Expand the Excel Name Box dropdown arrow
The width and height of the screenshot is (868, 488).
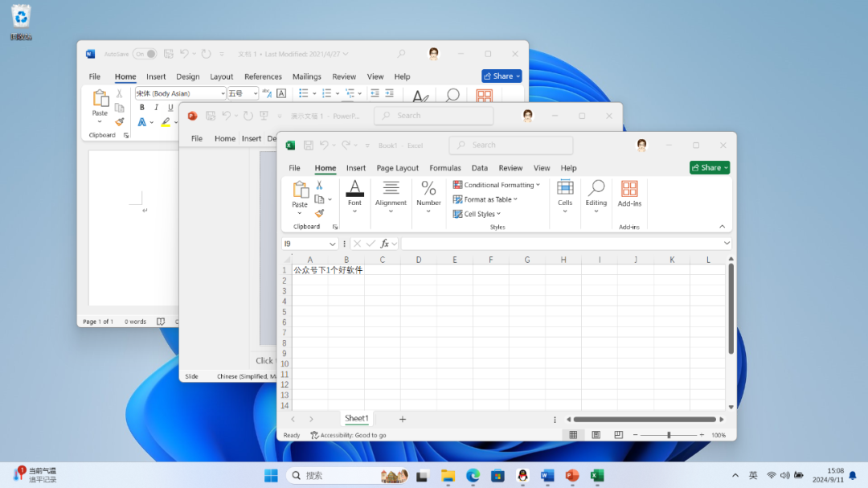(x=333, y=244)
